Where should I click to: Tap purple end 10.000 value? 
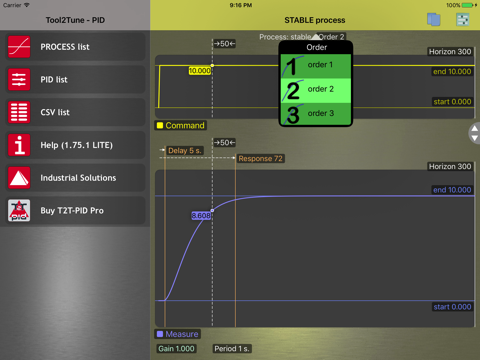click(452, 190)
